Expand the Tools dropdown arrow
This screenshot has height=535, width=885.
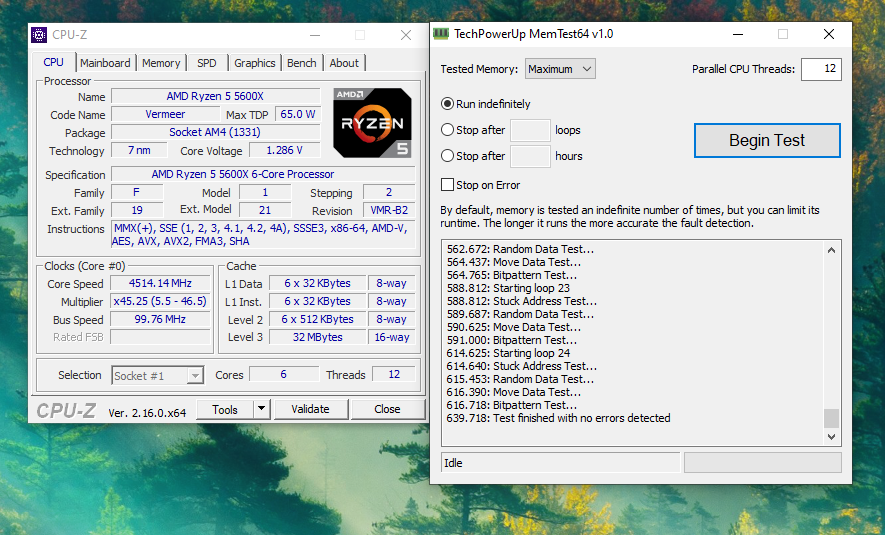coord(261,409)
